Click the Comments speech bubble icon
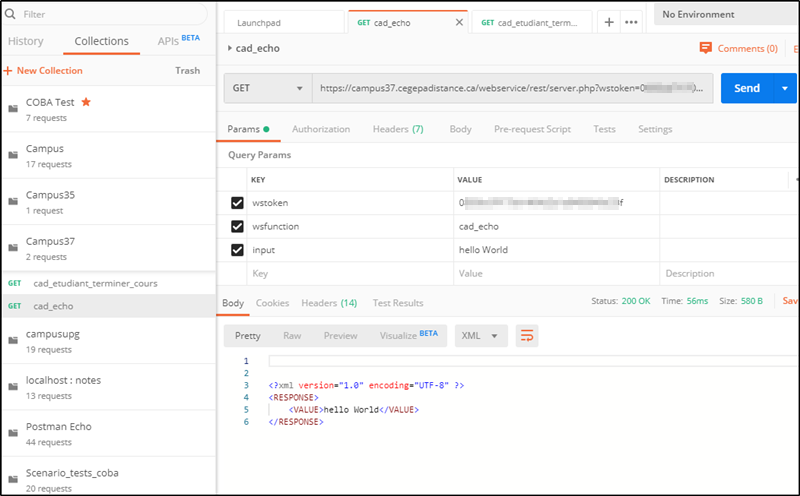The image size is (800, 496). coord(706,48)
